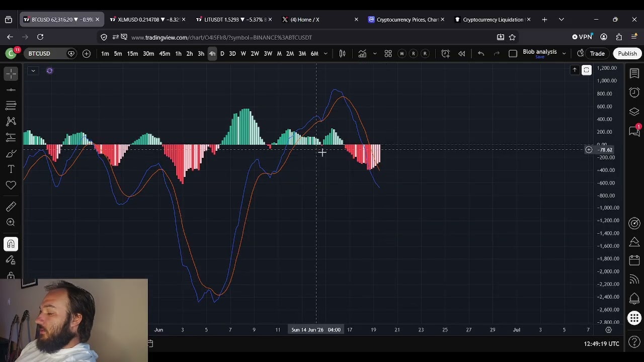
Task: Select the Text annotation tool
Action: click(11, 169)
